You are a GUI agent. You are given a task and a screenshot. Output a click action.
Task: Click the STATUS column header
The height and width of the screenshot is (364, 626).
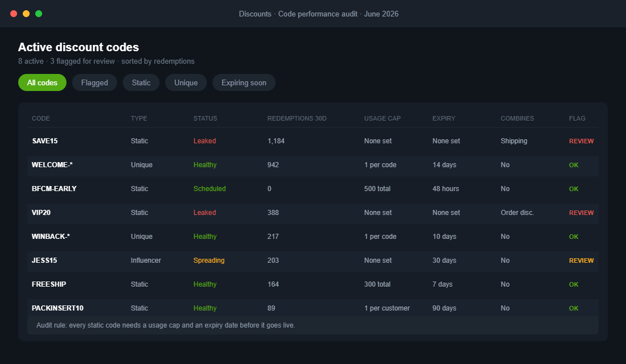click(205, 118)
